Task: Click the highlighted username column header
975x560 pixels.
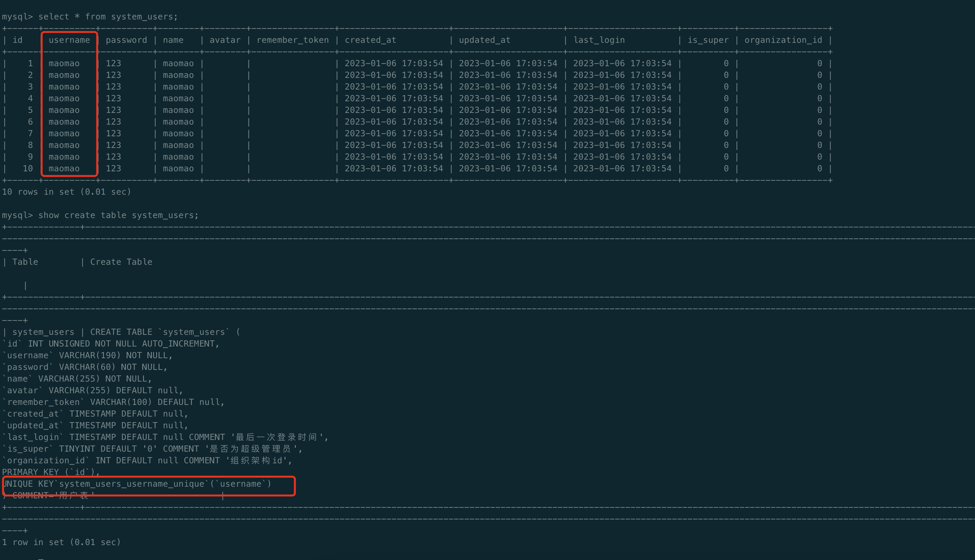Action: (x=69, y=40)
